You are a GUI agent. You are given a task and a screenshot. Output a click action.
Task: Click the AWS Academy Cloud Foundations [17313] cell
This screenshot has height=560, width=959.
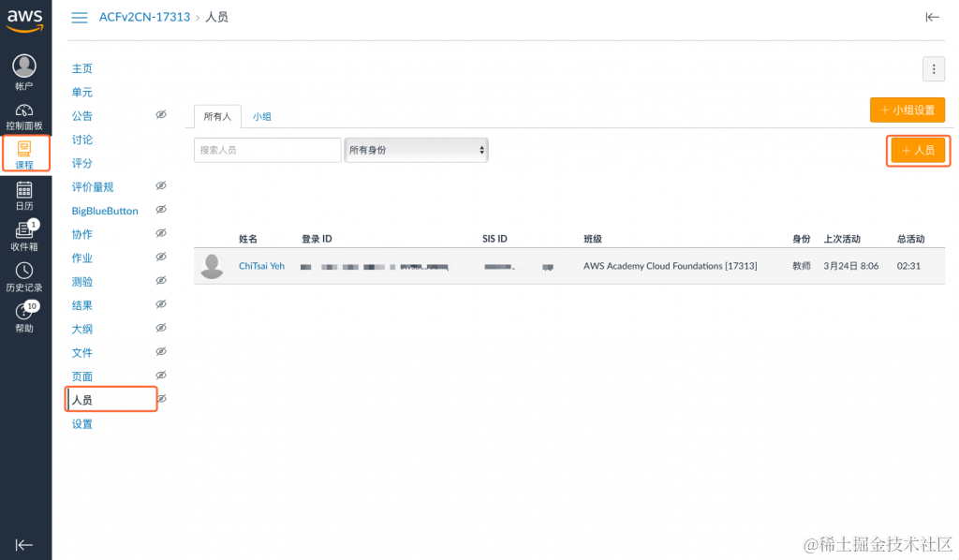click(671, 266)
